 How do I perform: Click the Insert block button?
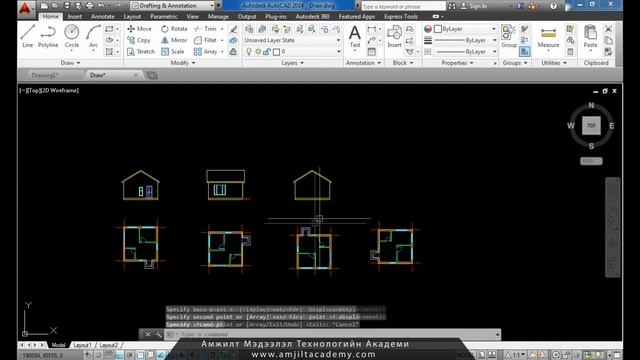point(394,37)
